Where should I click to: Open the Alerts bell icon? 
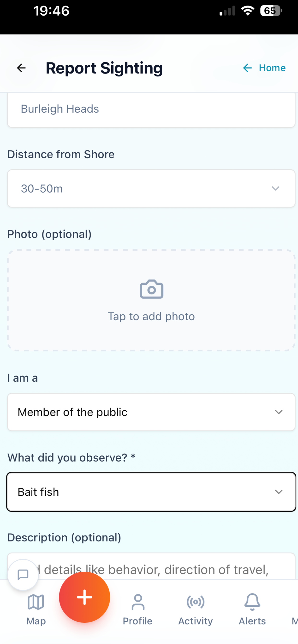(252, 602)
